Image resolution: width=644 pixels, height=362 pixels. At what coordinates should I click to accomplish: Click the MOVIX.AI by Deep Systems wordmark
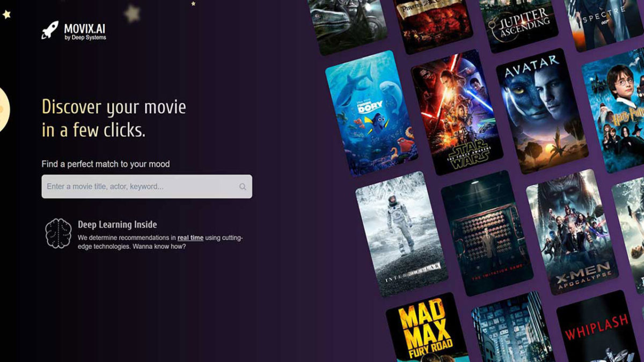[84, 32]
